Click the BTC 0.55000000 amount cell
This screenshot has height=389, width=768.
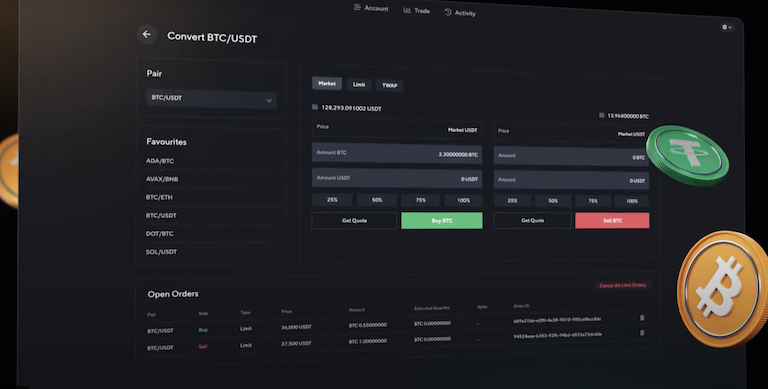[367, 325]
